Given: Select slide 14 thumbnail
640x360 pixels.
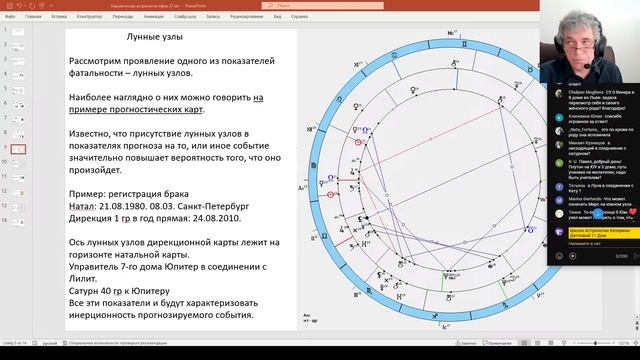Looking at the screenshot, I should pyautogui.click(x=18, y=222).
